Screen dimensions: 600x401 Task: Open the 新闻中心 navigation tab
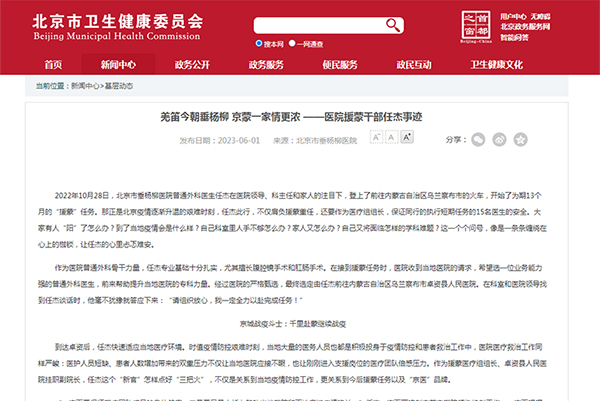pyautogui.click(x=119, y=65)
